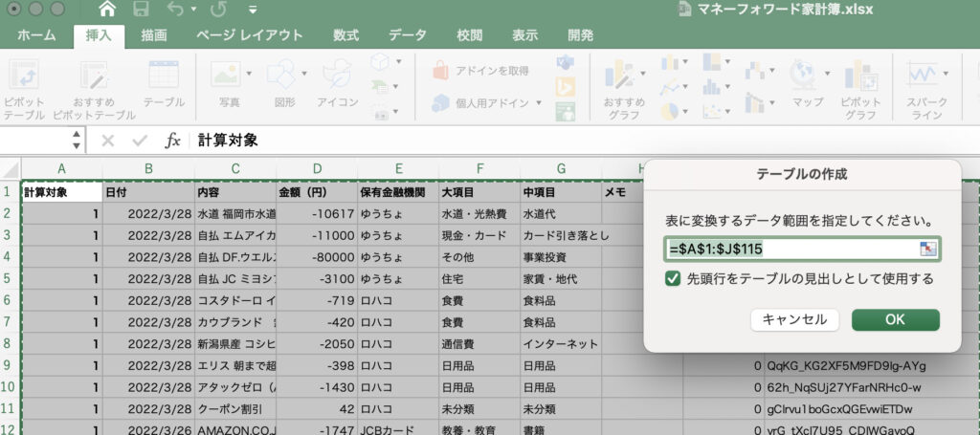Viewport: 980px width, 435px height.
Task: Click the Home house icon in title bar
Action: click(x=107, y=10)
